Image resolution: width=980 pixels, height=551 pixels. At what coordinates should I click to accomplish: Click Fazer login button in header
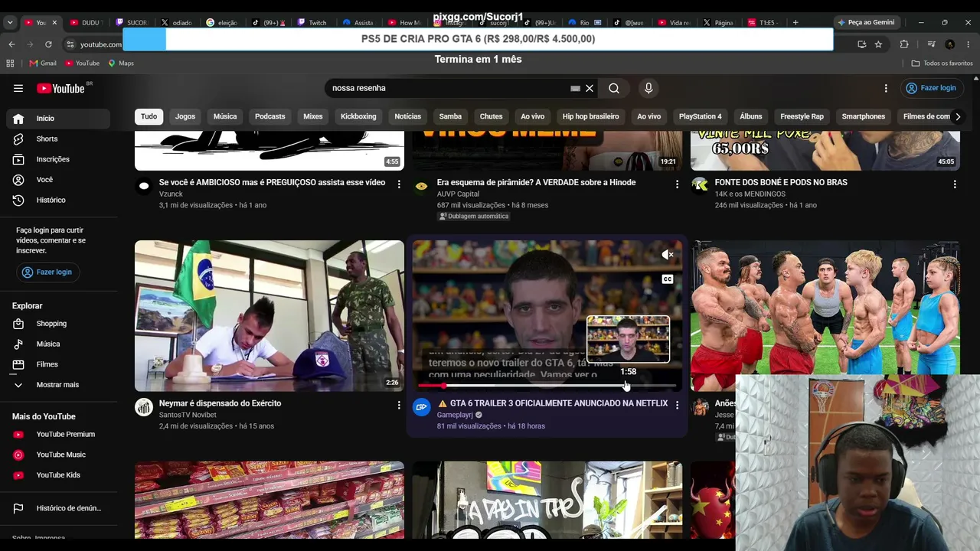point(931,88)
